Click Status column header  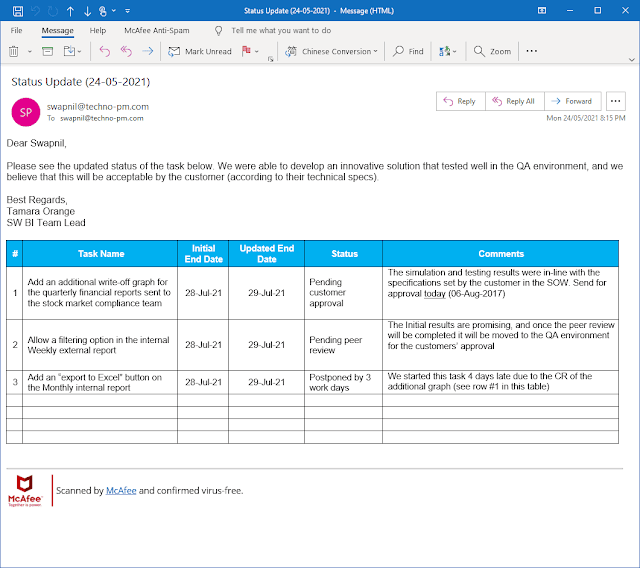point(344,254)
